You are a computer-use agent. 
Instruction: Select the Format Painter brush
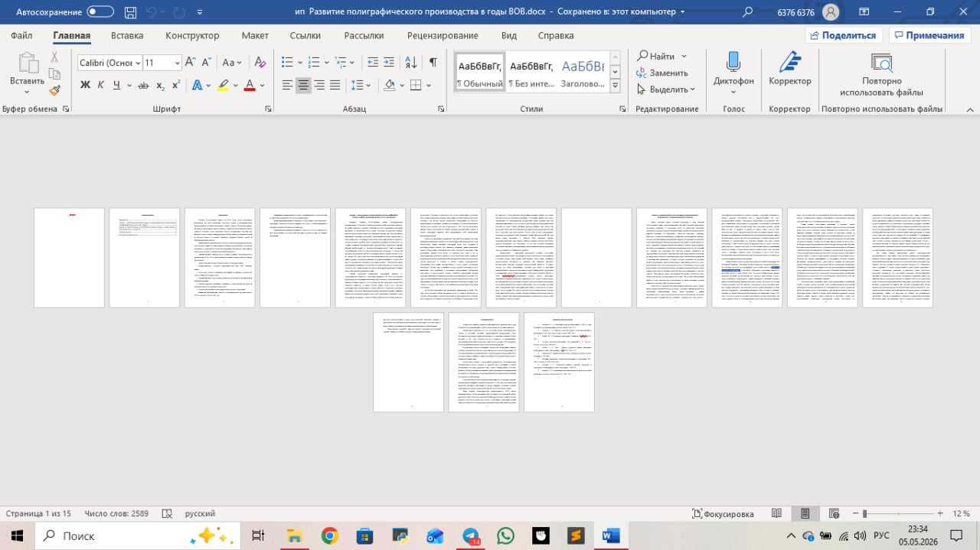pyautogui.click(x=55, y=90)
